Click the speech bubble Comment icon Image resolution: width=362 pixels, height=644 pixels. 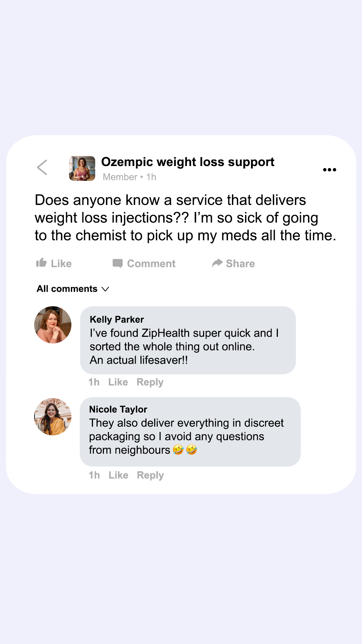117,263
